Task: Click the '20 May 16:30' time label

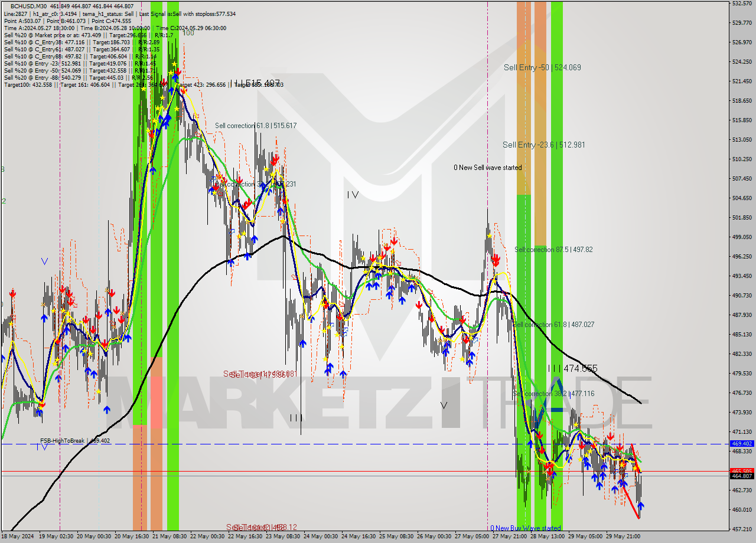Action: [131, 537]
